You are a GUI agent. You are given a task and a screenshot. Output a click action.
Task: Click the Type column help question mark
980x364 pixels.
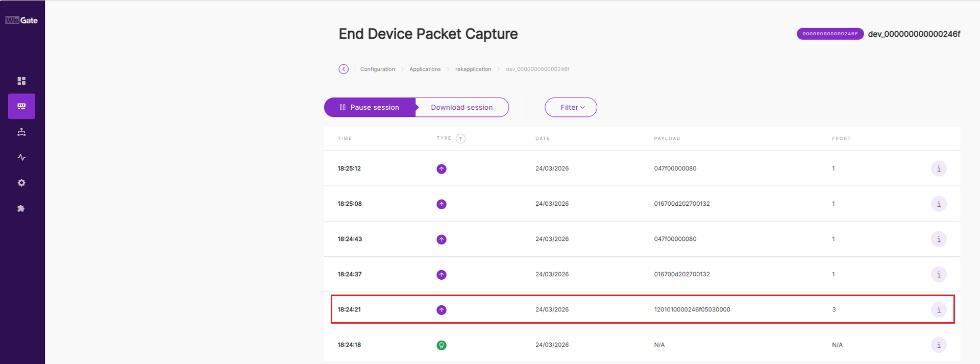point(460,139)
